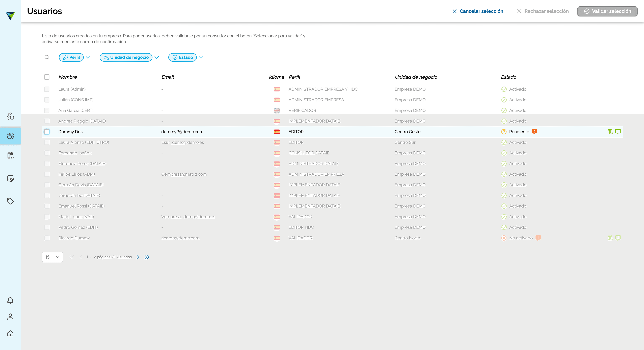Click the warning icon next to No activado
Viewport: 644px width, 350px height.
538,238
